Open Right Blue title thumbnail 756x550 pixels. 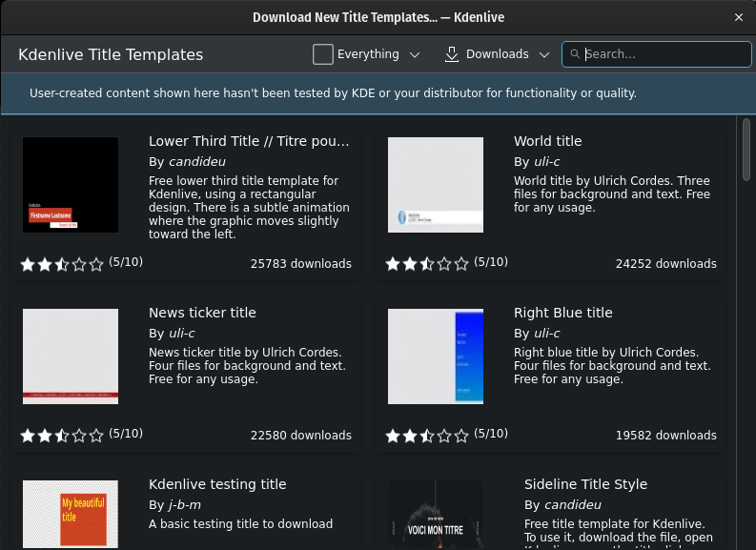click(436, 356)
